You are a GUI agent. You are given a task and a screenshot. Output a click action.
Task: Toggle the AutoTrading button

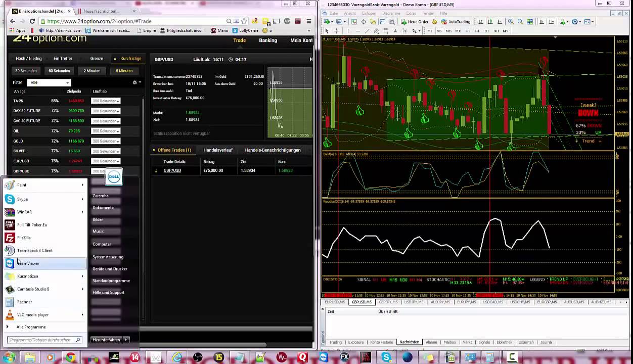coord(456,22)
